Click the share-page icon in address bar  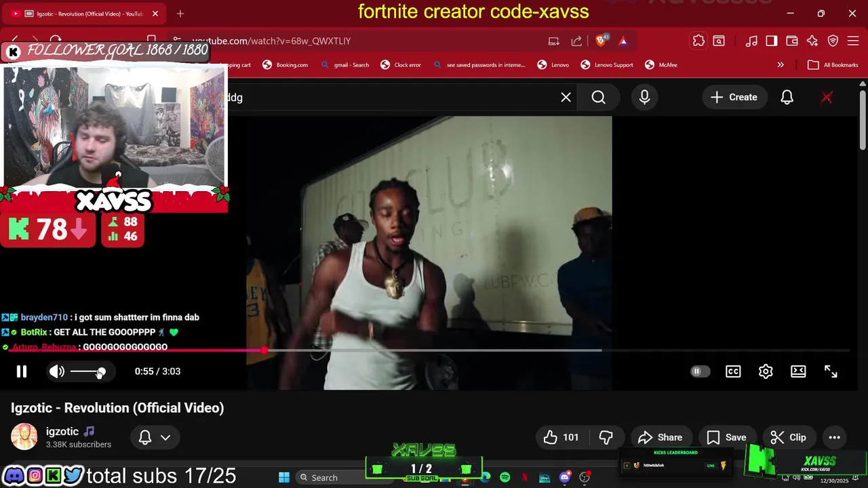point(576,41)
